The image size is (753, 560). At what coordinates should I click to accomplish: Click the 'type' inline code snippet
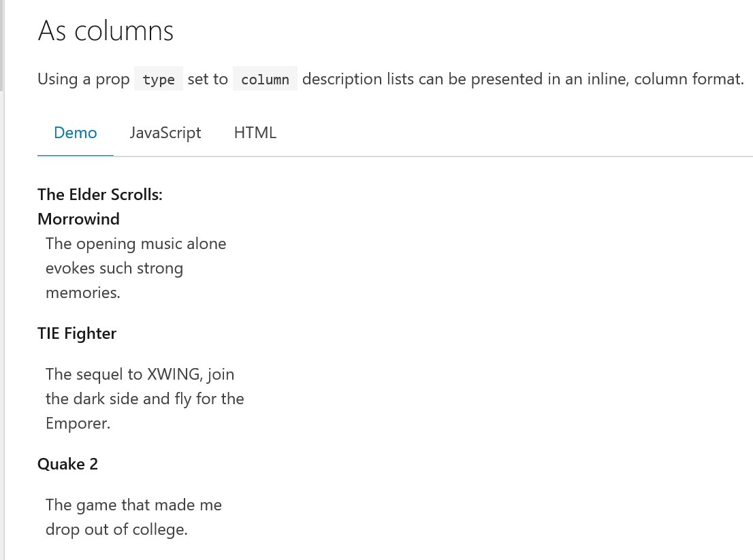(x=158, y=78)
